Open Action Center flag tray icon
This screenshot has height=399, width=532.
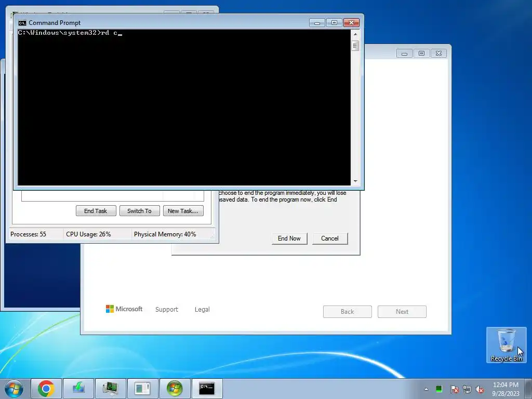click(454, 389)
